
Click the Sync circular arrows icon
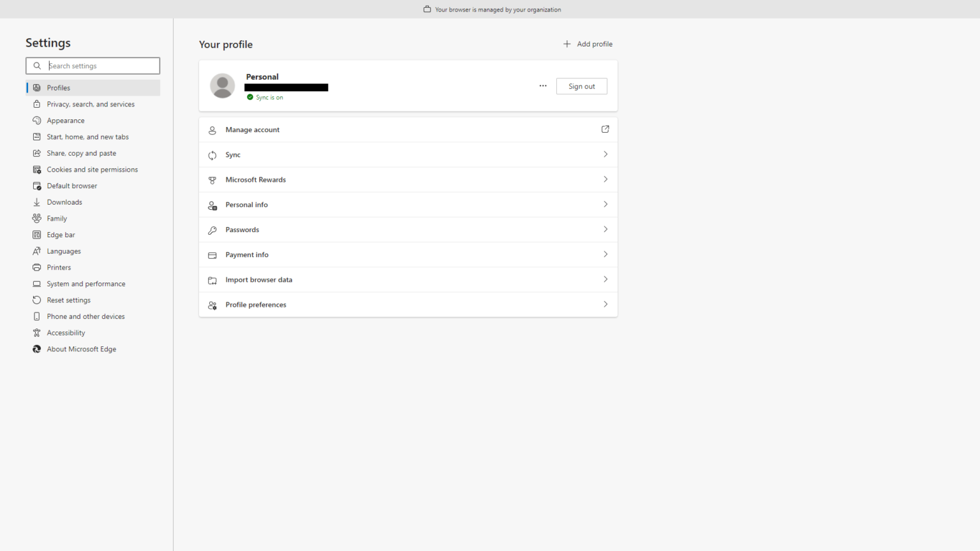[x=212, y=154]
